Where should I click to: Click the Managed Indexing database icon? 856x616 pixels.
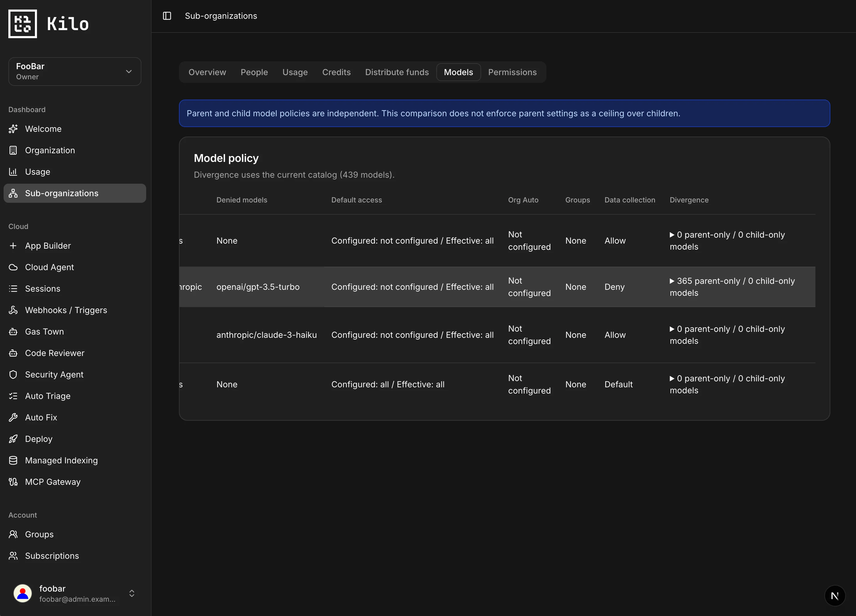[13, 461]
